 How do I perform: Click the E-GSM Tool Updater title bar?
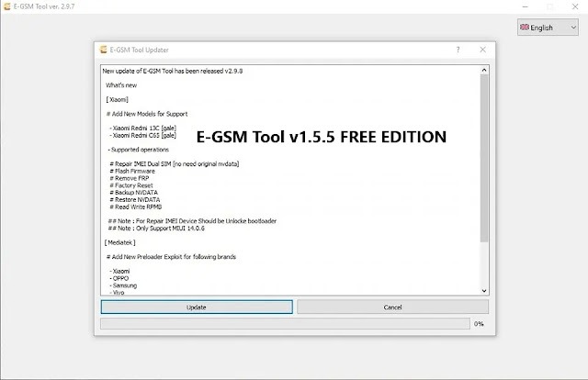tap(276, 50)
